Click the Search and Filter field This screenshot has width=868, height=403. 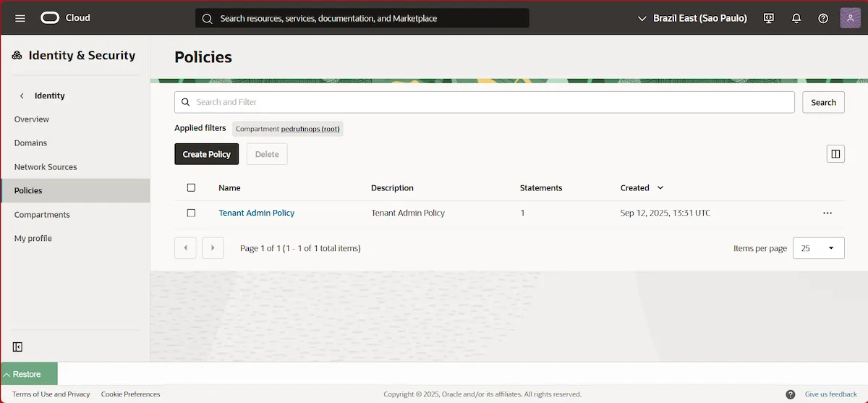click(x=484, y=102)
